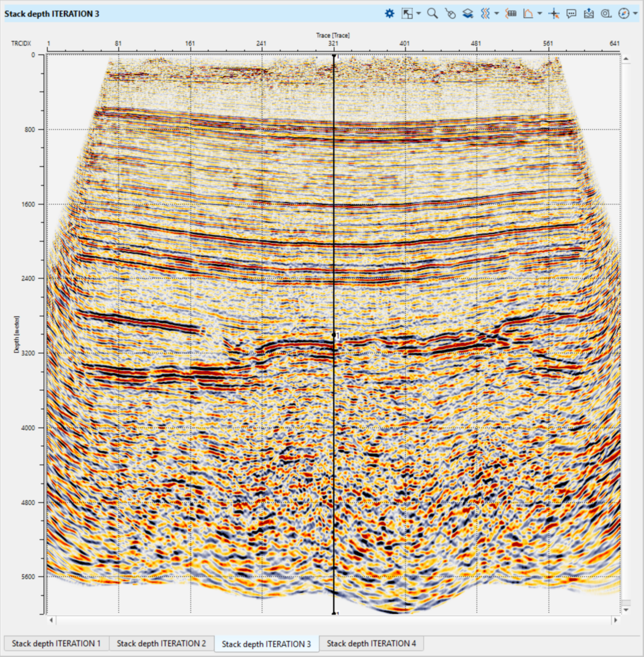
Task: Click the spectrum graph icon
Action: click(528, 14)
